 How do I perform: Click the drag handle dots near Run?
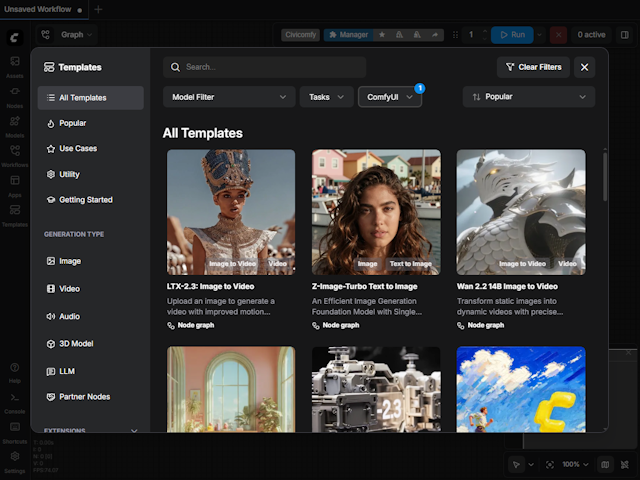455,35
